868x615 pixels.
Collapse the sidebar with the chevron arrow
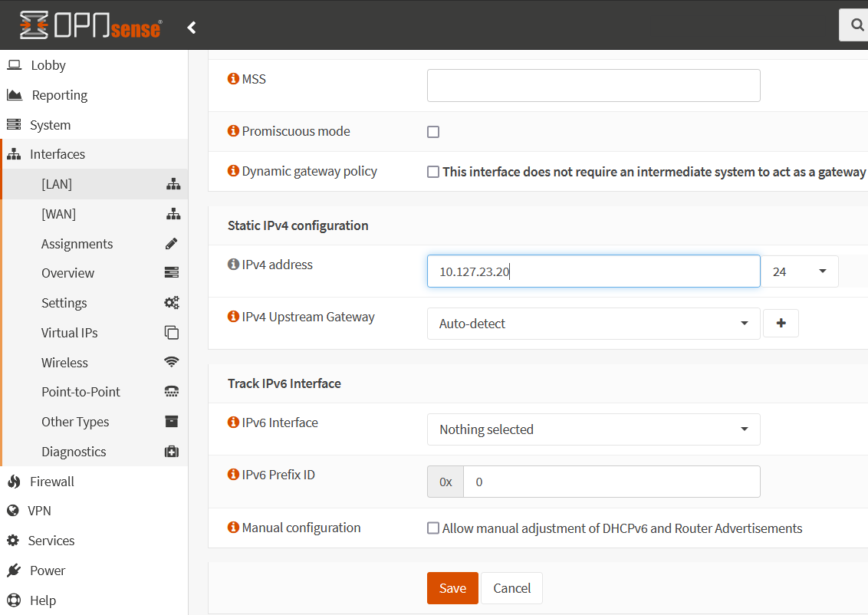191,26
